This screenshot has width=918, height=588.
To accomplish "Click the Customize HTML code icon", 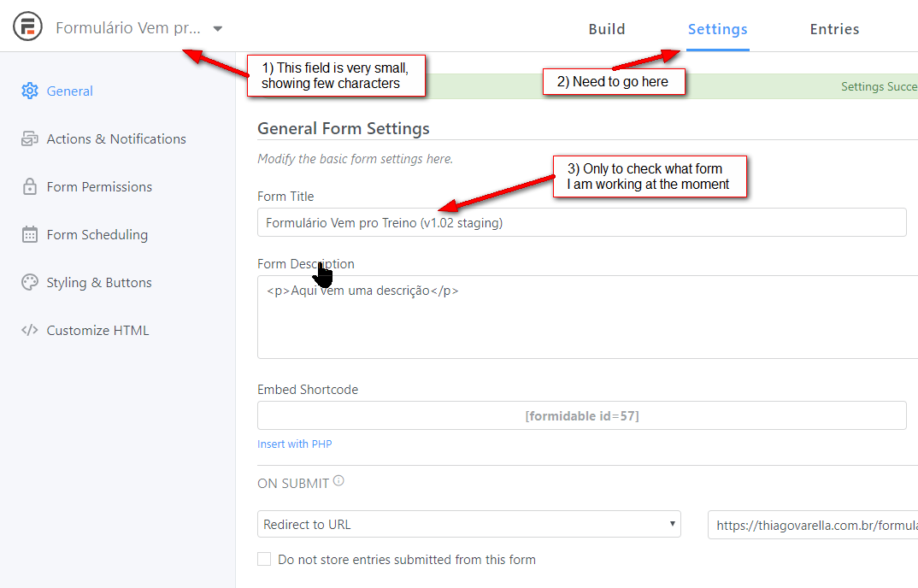I will 30,331.
